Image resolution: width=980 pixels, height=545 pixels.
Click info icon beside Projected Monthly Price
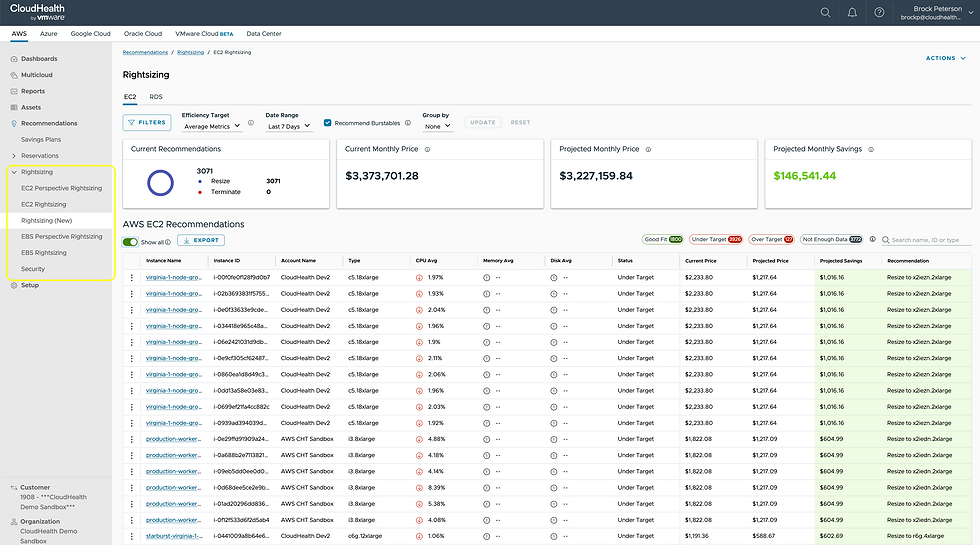(648, 149)
